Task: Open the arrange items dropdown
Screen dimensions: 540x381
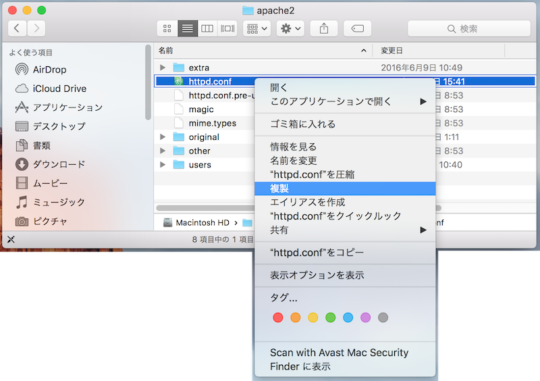Action: (x=257, y=28)
